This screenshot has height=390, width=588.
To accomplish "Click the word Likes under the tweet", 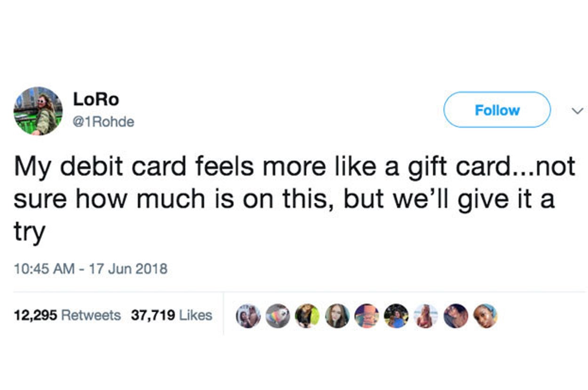I will 196,315.
